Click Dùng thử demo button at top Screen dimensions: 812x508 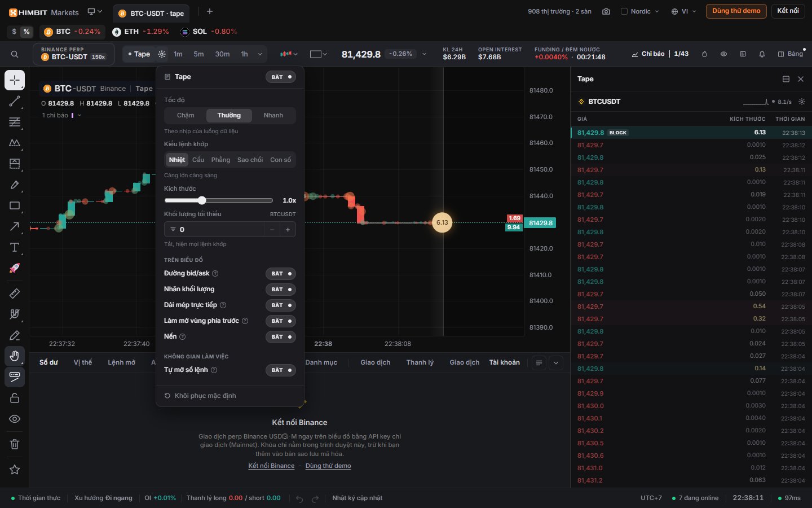coord(736,11)
